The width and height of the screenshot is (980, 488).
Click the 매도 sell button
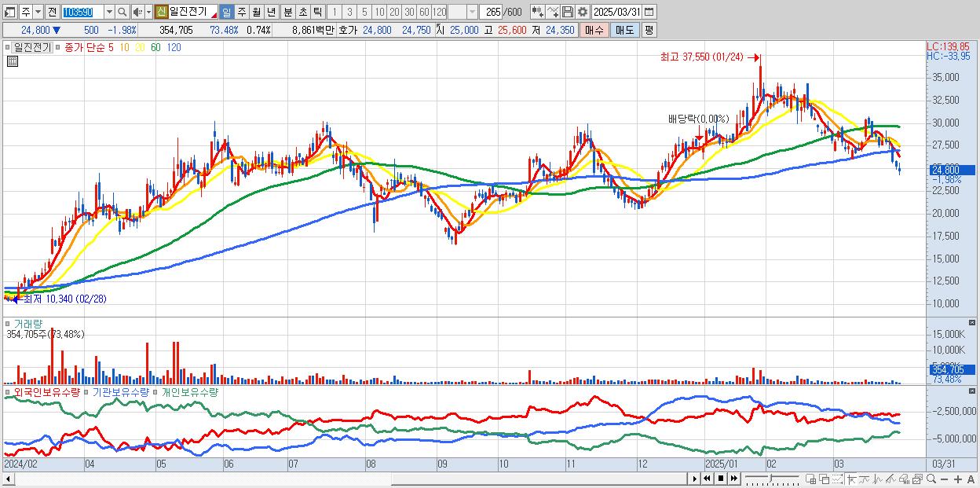(x=624, y=30)
